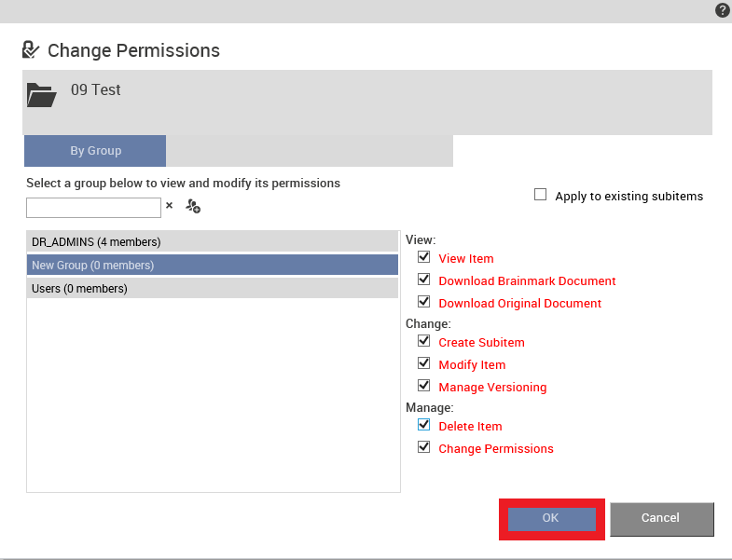Viewport: 732px width, 560px height.
Task: Select the DR_ADMINS group
Action: point(213,241)
